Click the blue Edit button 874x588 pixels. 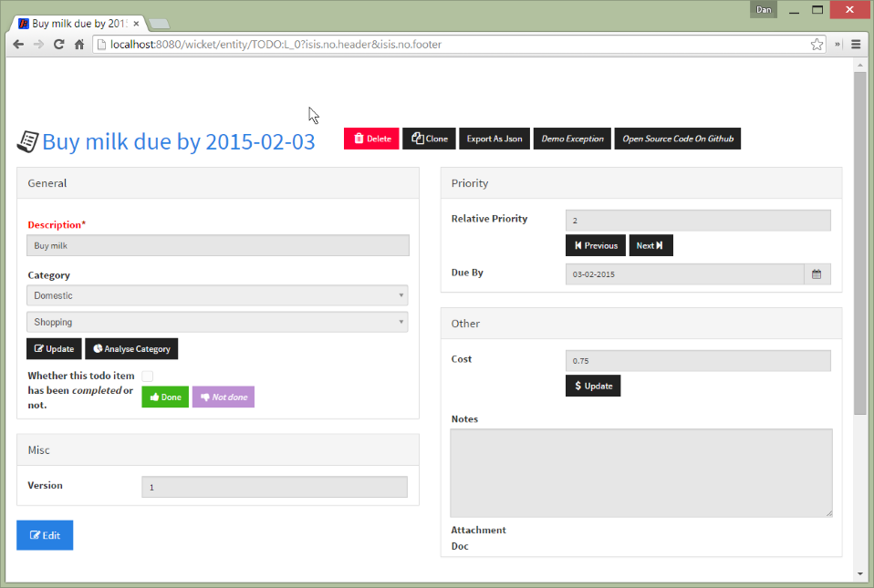pyautogui.click(x=45, y=535)
